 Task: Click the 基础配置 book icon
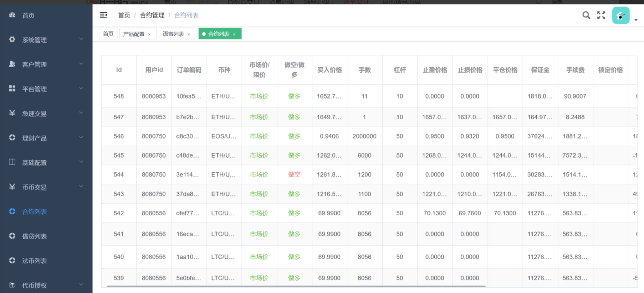pyautogui.click(x=12, y=162)
